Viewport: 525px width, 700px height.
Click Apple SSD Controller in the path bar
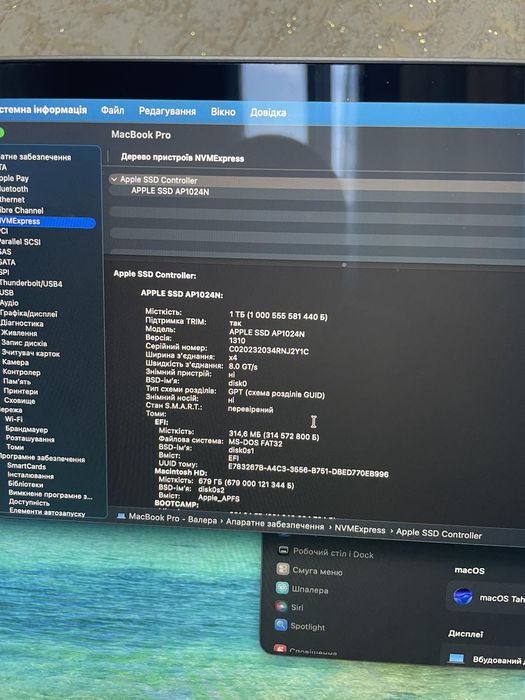click(438, 533)
